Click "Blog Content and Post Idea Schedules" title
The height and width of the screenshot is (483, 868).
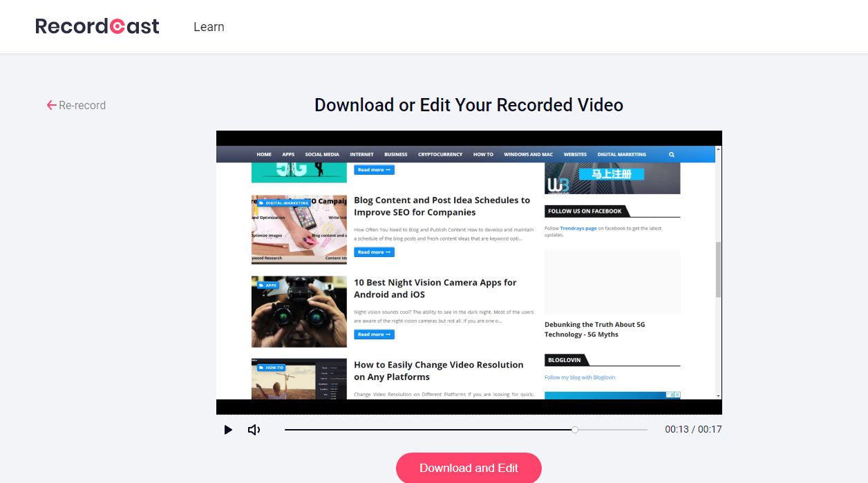pos(442,206)
